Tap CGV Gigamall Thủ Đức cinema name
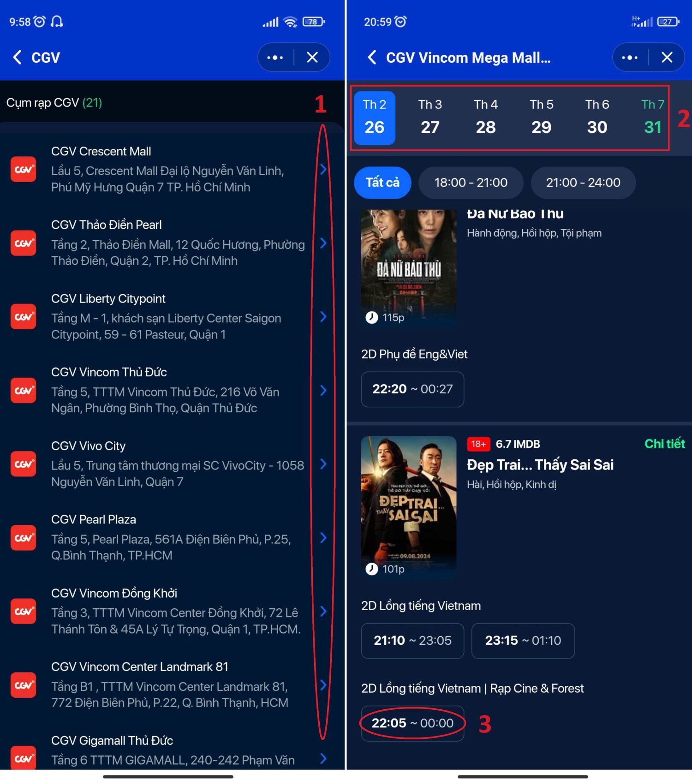The height and width of the screenshot is (784, 692). click(x=112, y=741)
